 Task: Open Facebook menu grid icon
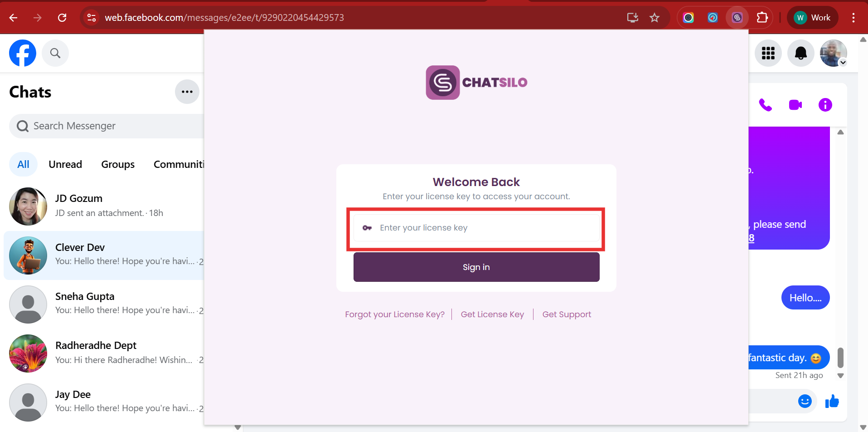[768, 53]
